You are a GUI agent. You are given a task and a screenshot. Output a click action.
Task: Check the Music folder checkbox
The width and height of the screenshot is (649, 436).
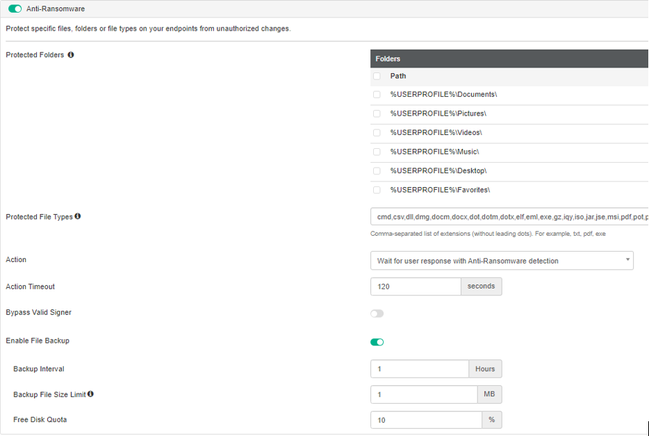click(x=376, y=151)
